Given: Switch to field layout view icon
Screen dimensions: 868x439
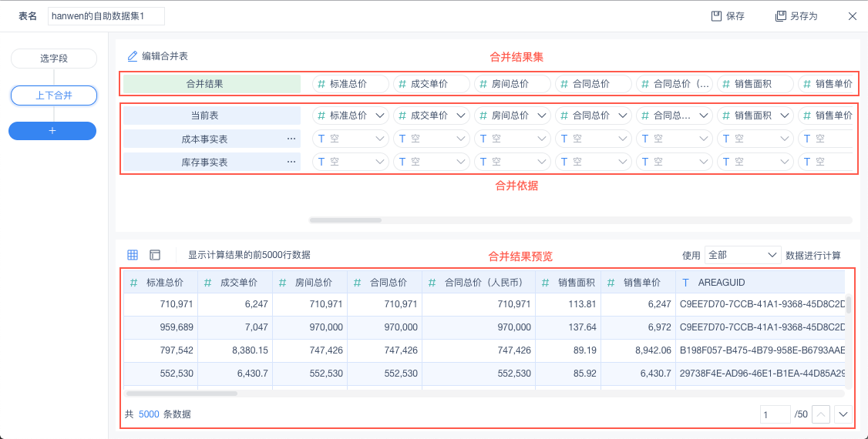Looking at the screenshot, I should pos(155,255).
